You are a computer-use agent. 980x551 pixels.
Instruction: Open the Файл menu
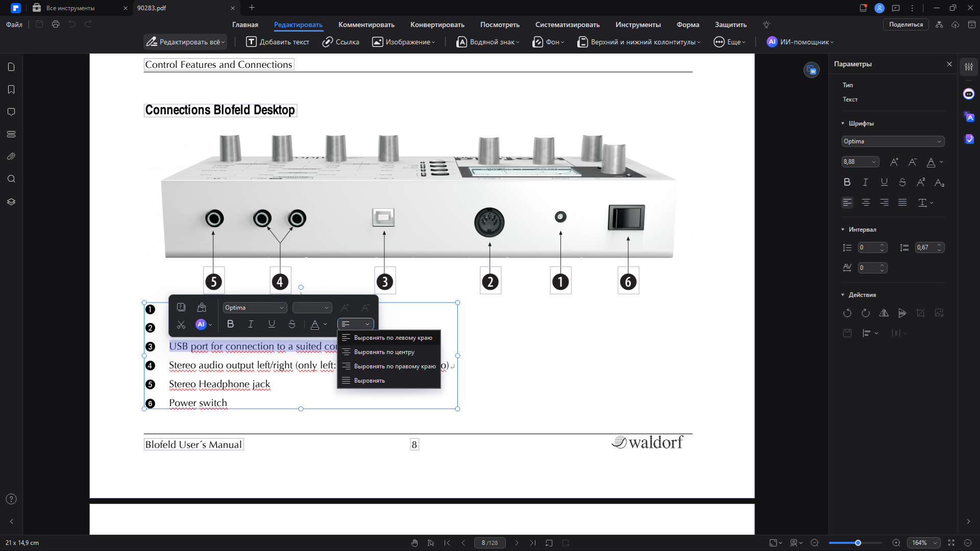tap(14, 24)
